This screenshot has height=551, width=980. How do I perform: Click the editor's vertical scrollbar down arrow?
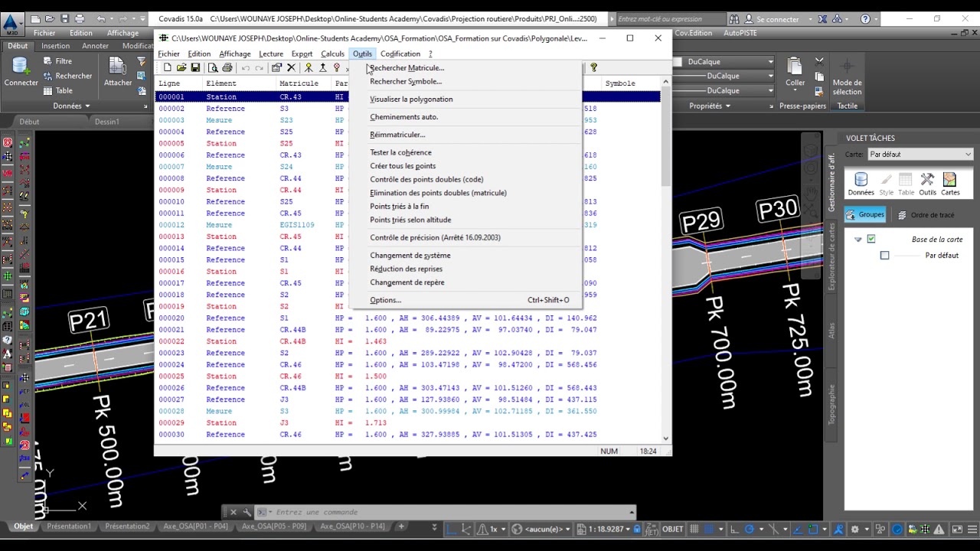[665, 439]
